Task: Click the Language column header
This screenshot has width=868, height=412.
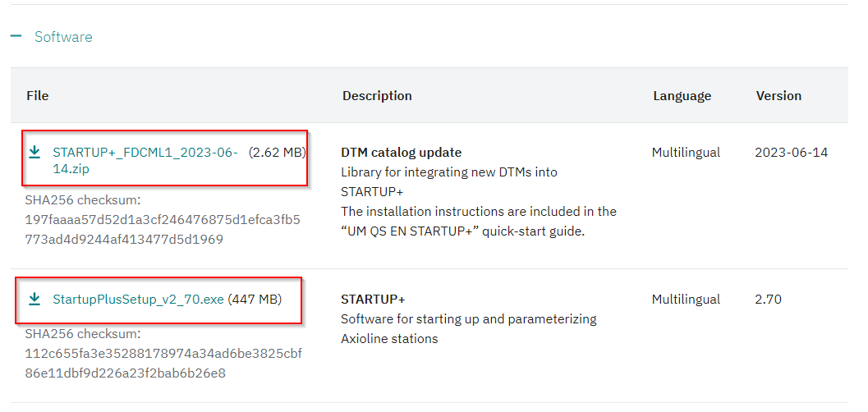Action: coord(682,96)
